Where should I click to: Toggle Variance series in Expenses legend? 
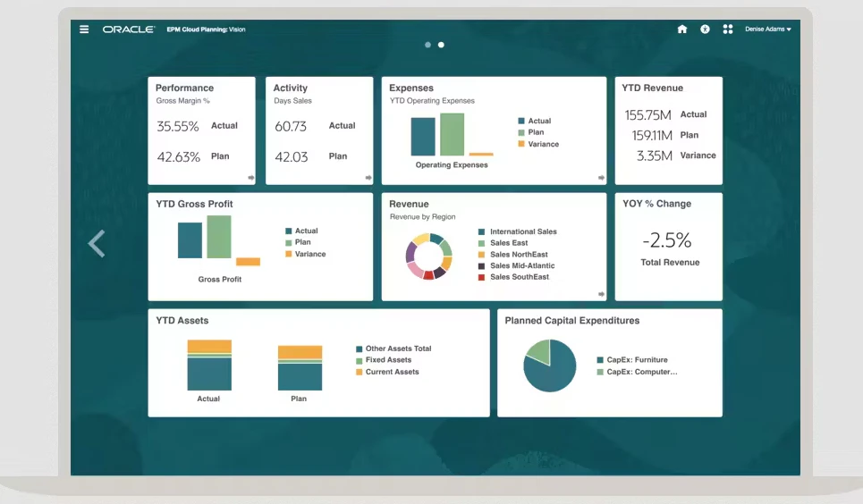click(x=538, y=144)
